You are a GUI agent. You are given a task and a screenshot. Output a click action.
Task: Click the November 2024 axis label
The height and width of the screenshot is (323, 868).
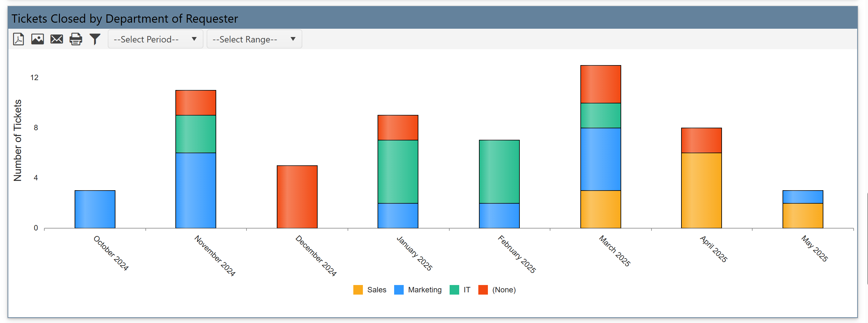(215, 256)
